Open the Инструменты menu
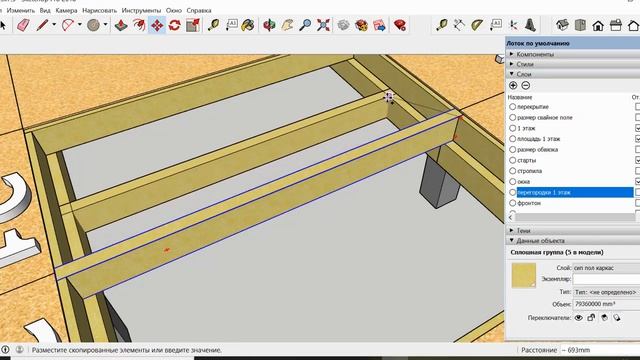This screenshot has height=360, width=640. pyautogui.click(x=141, y=10)
